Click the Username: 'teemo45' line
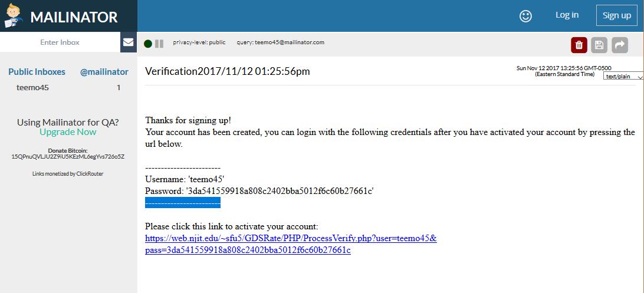 tap(185, 179)
